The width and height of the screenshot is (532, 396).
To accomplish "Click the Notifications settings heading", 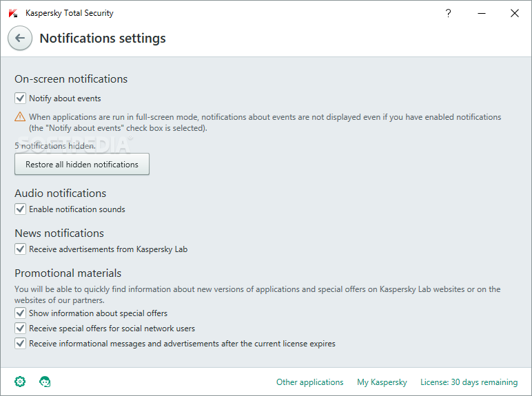I will [103, 38].
